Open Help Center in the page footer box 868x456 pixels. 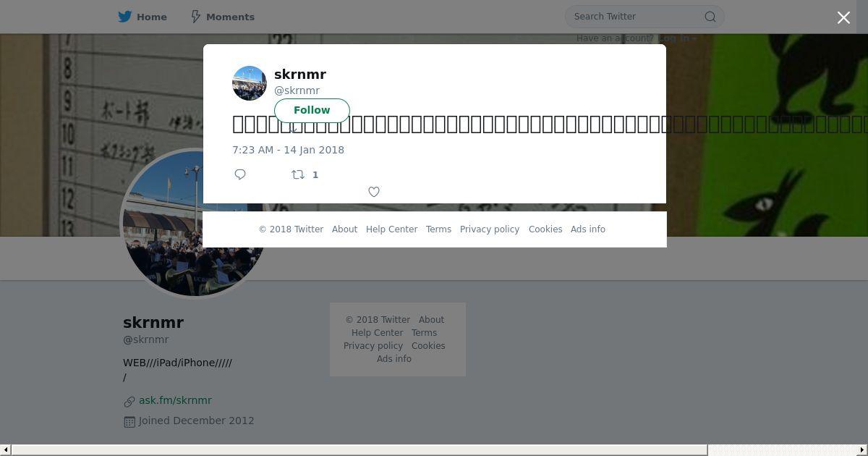click(377, 333)
